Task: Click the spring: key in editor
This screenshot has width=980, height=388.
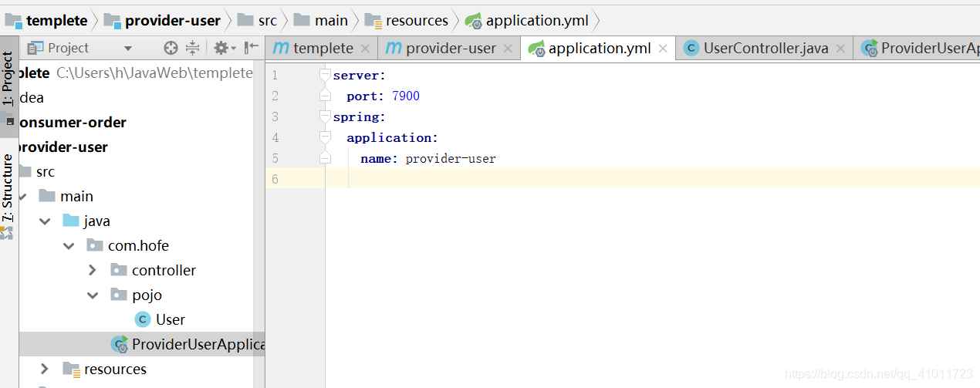Action: pos(360,117)
